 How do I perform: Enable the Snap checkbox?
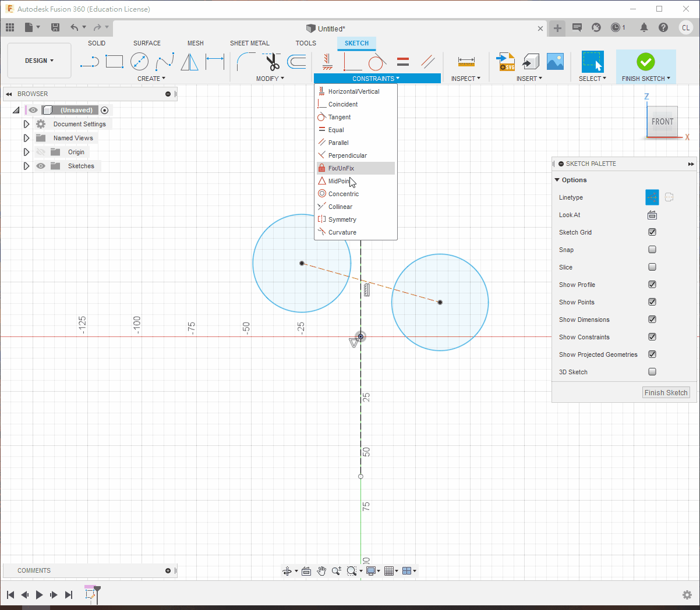point(652,250)
